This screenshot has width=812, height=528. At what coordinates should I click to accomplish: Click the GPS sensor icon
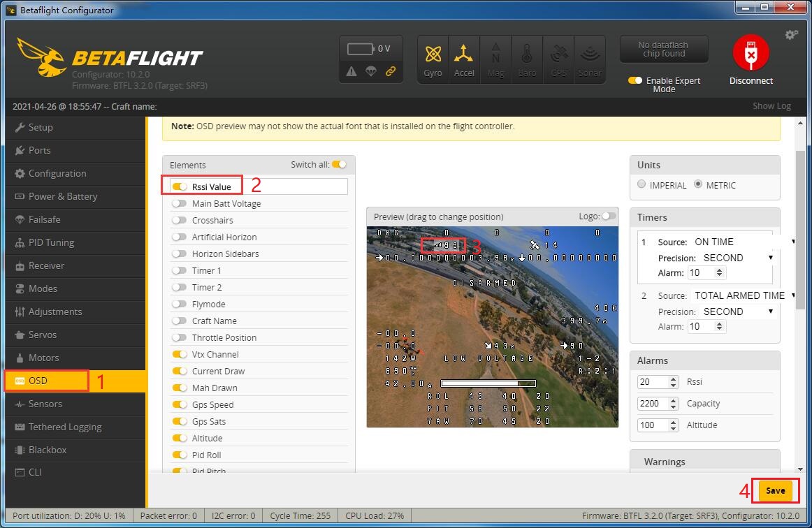point(558,59)
